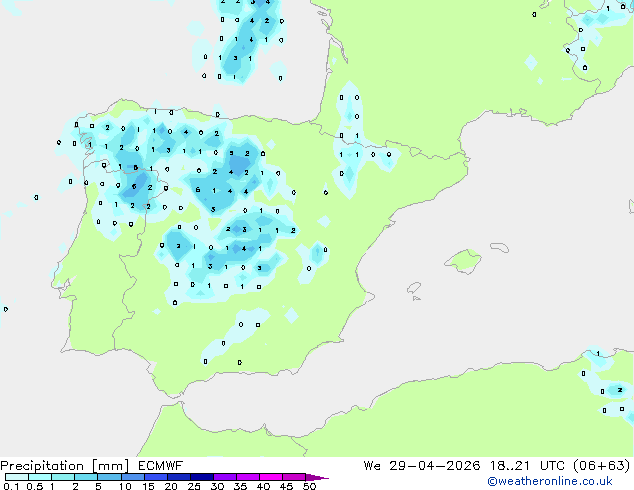Click the 25–30 mm navy legend swatch

201,477
